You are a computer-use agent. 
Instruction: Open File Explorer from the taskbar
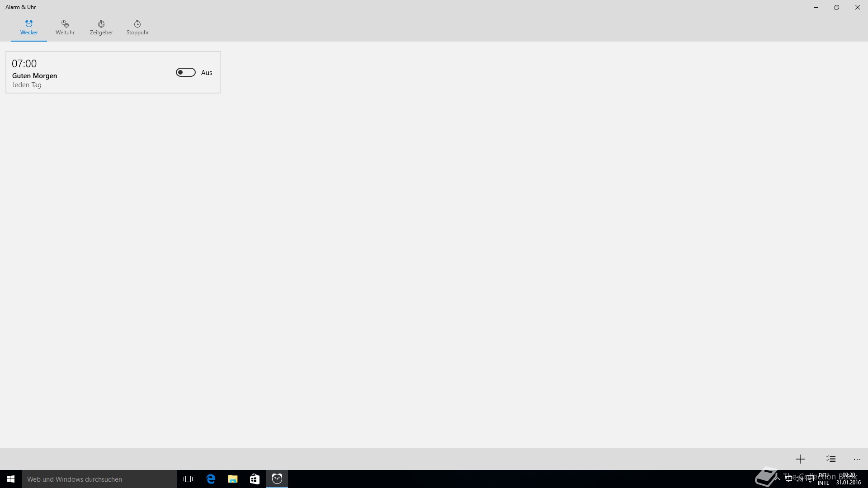pos(233,479)
